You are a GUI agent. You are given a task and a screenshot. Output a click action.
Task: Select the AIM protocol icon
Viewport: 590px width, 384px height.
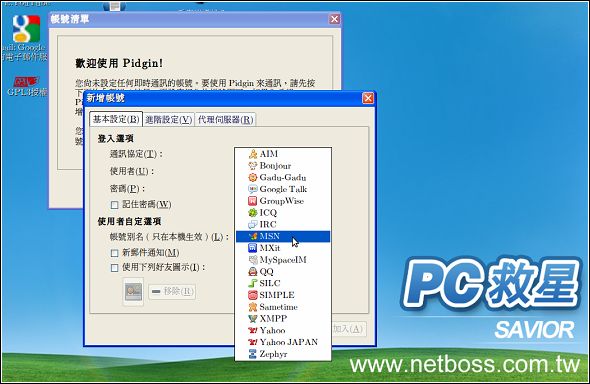[x=253, y=154]
